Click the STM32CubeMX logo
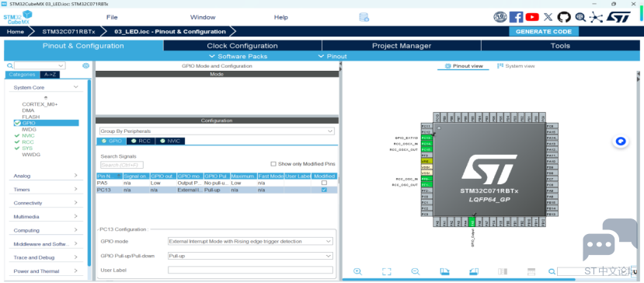 [x=18, y=18]
